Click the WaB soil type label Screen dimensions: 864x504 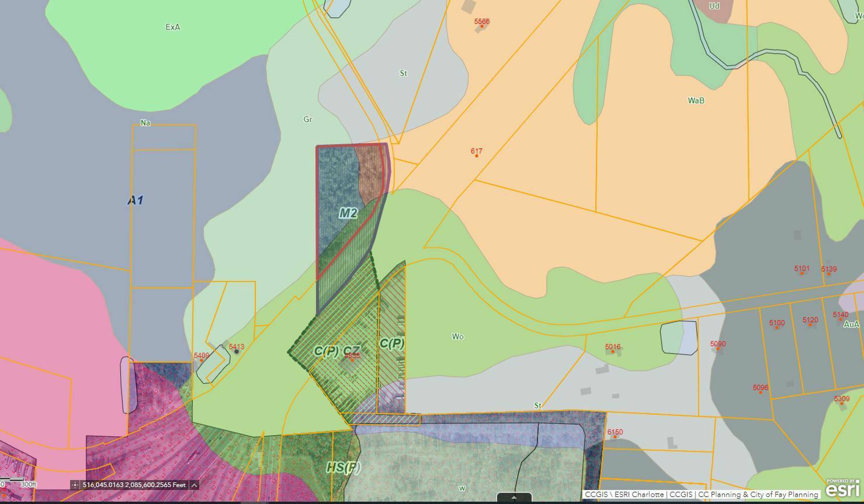(x=696, y=101)
